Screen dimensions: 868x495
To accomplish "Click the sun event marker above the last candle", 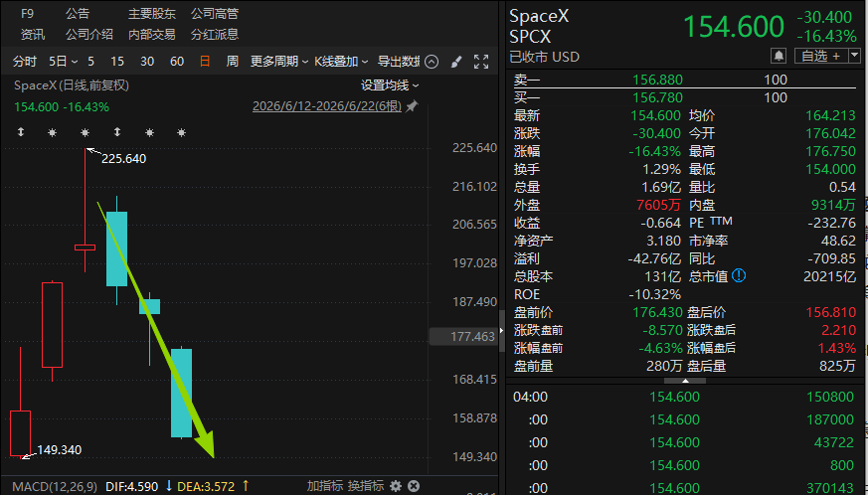I will point(181,132).
